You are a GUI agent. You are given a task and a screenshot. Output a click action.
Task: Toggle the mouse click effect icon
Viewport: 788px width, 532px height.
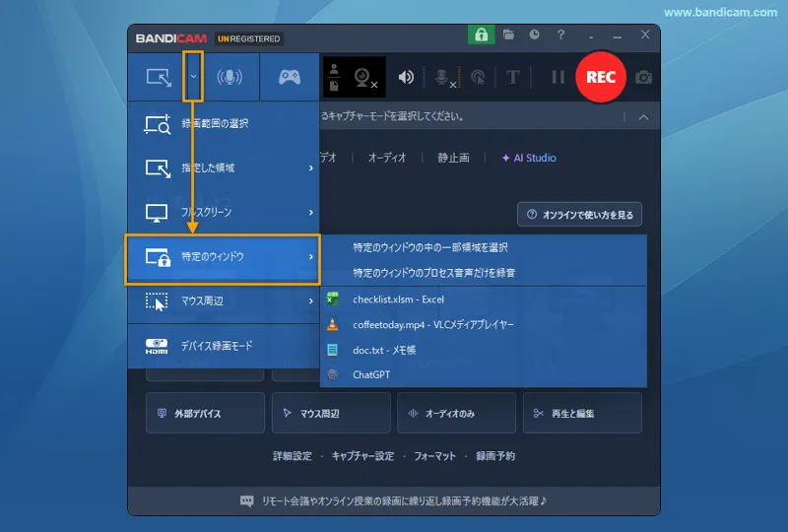coord(478,78)
